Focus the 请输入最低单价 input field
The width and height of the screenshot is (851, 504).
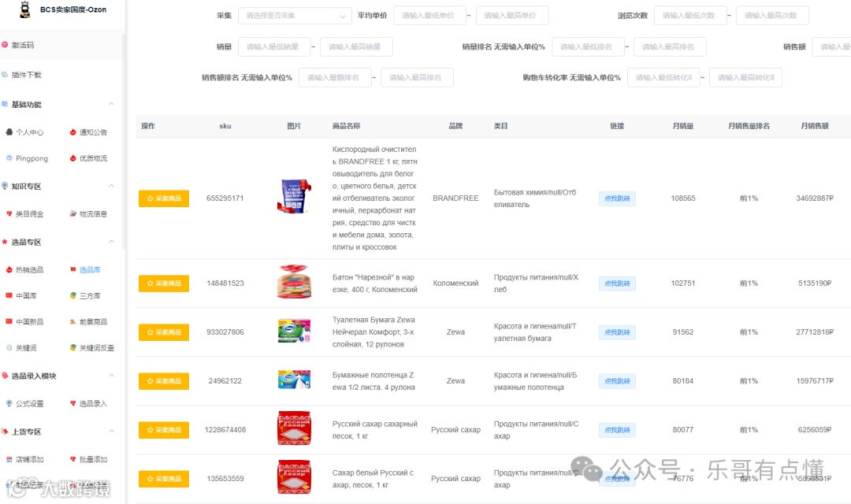[430, 16]
